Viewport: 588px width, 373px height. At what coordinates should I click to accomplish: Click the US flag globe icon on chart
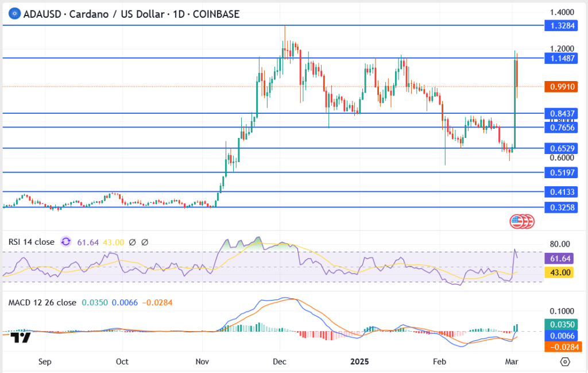click(521, 220)
